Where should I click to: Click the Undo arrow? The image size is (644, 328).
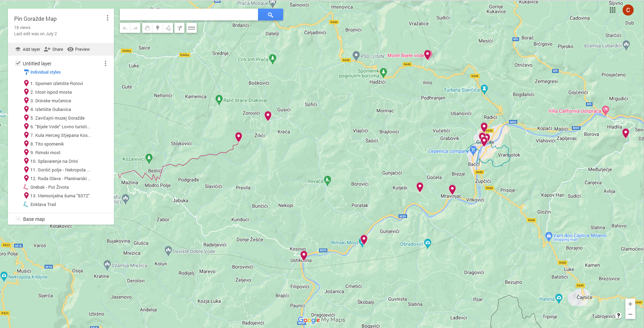coord(125,28)
